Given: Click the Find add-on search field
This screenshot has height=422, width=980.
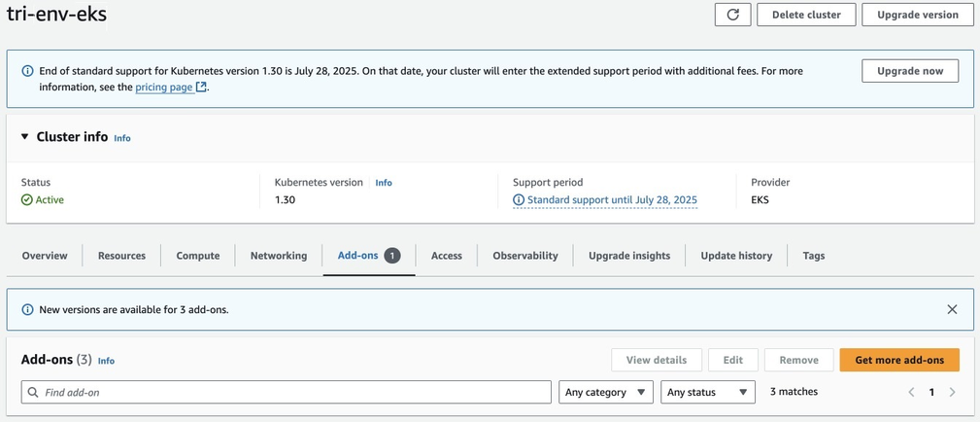Looking at the screenshot, I should tap(291, 392).
